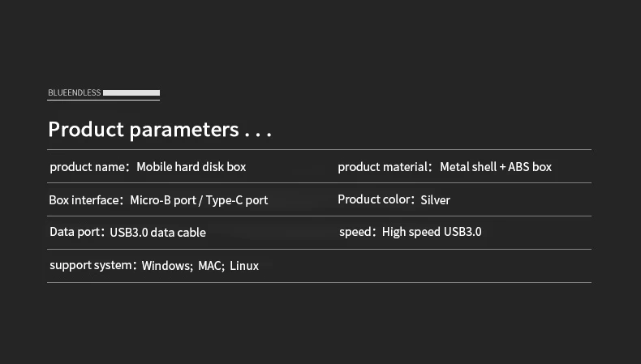Select the "Mobile hard disk box" value
The width and height of the screenshot is (641, 364).
(x=191, y=167)
